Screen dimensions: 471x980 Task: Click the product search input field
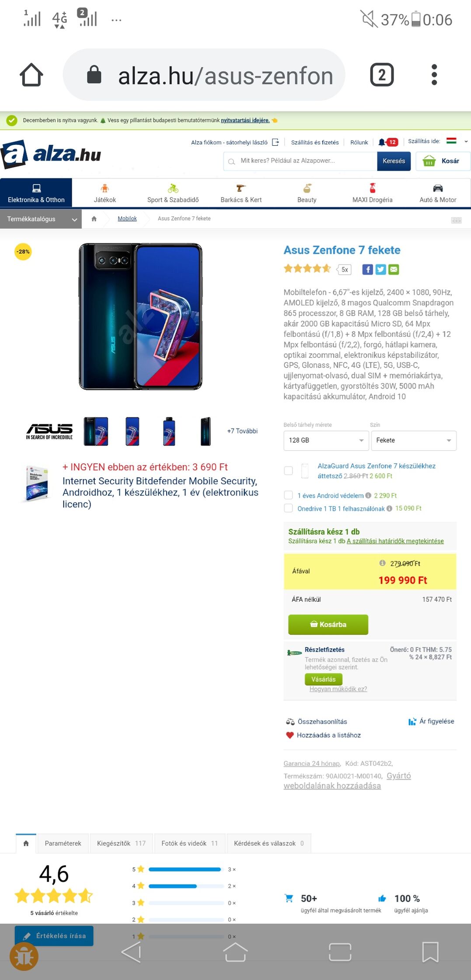[x=300, y=161]
